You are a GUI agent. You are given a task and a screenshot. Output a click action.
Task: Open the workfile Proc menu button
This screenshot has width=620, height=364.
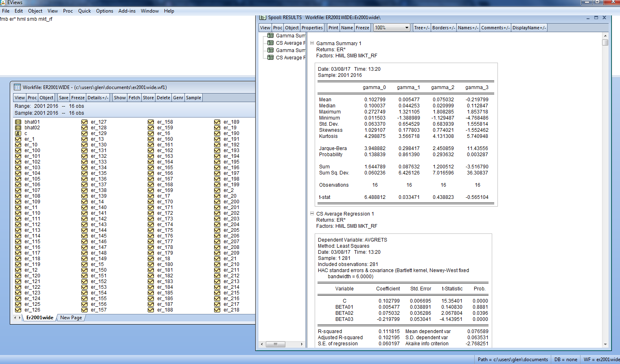tap(33, 98)
